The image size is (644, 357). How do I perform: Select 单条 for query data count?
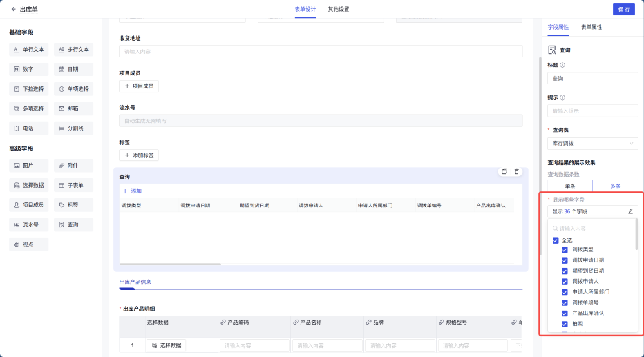point(570,186)
